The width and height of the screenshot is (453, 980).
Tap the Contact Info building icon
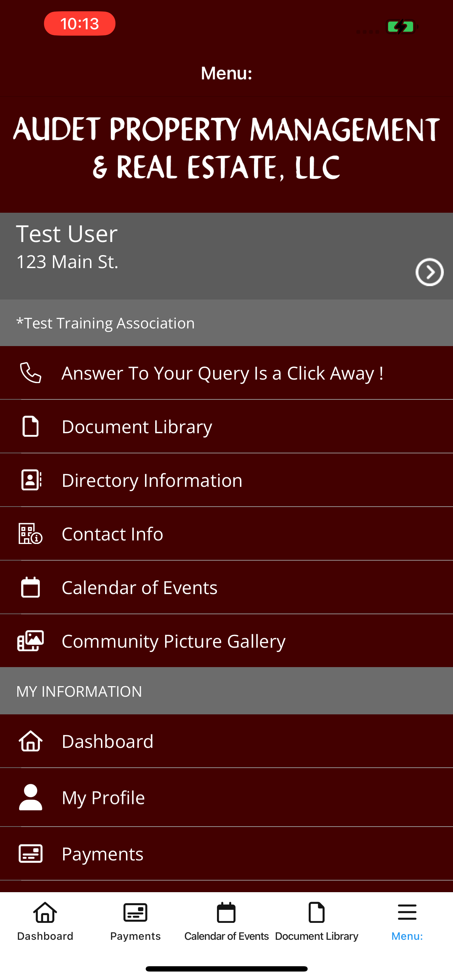click(30, 533)
